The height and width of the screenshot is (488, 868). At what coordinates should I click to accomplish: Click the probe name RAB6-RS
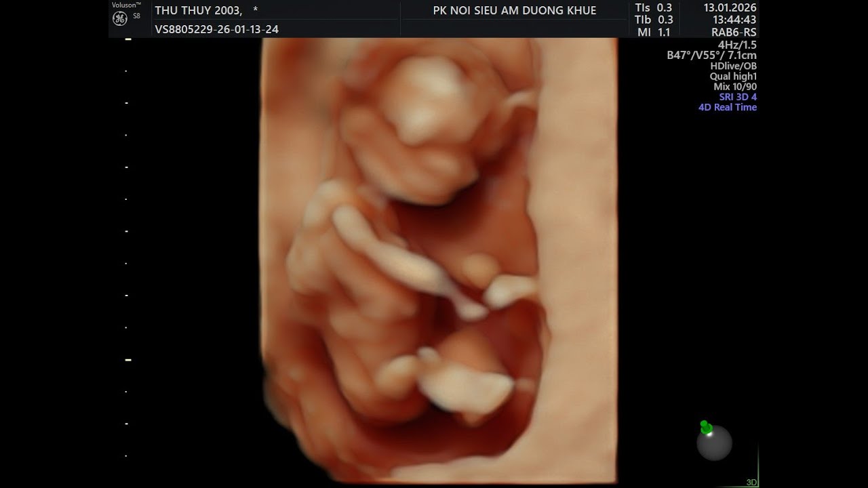(x=734, y=32)
